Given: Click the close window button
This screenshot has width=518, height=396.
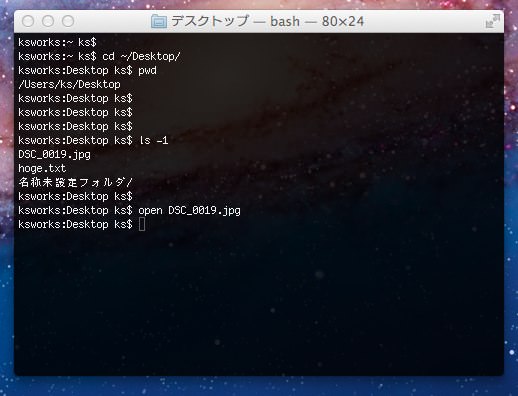Looking at the screenshot, I should [28, 21].
